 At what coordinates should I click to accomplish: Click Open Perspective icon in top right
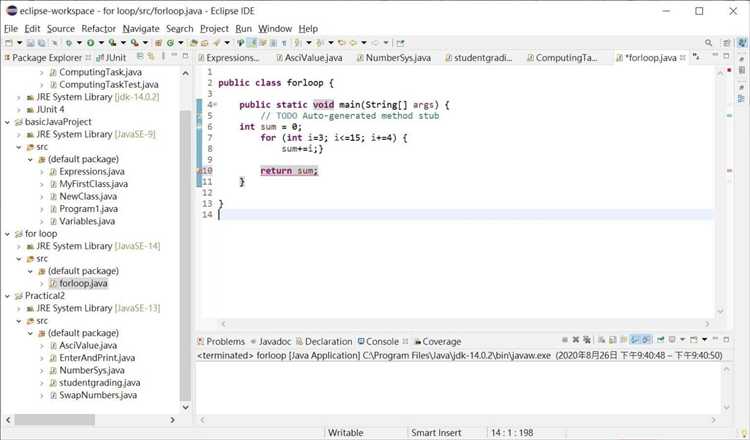pyautogui.click(x=725, y=43)
